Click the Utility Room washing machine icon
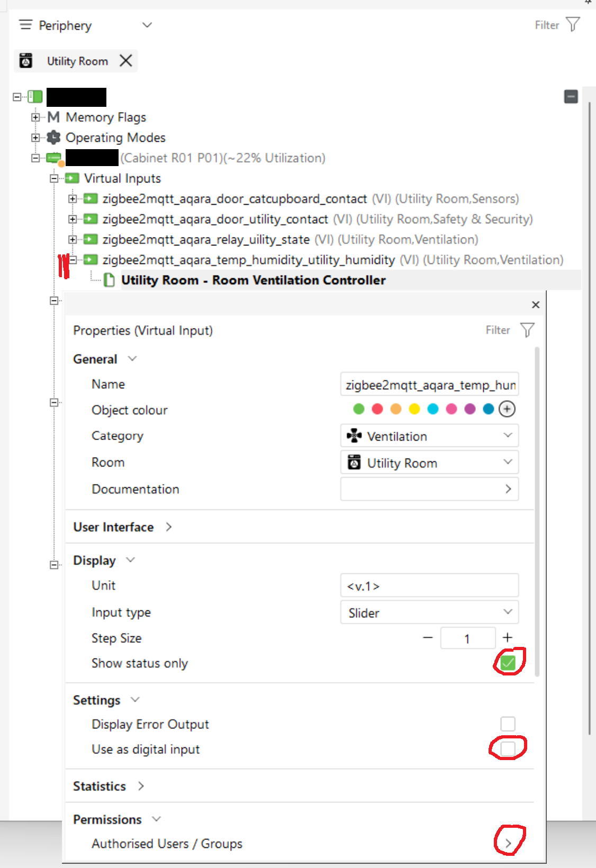Viewport: 596px width, 868px height. click(x=26, y=61)
